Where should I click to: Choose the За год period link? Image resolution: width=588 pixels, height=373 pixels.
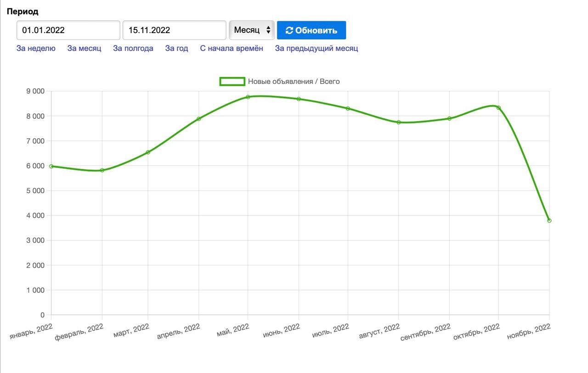176,48
